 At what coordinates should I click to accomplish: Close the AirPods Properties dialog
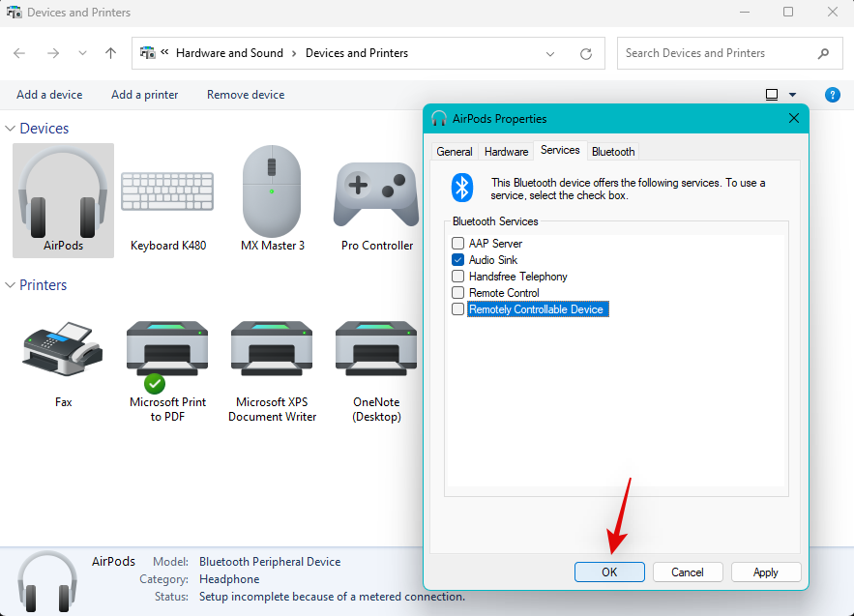(793, 118)
